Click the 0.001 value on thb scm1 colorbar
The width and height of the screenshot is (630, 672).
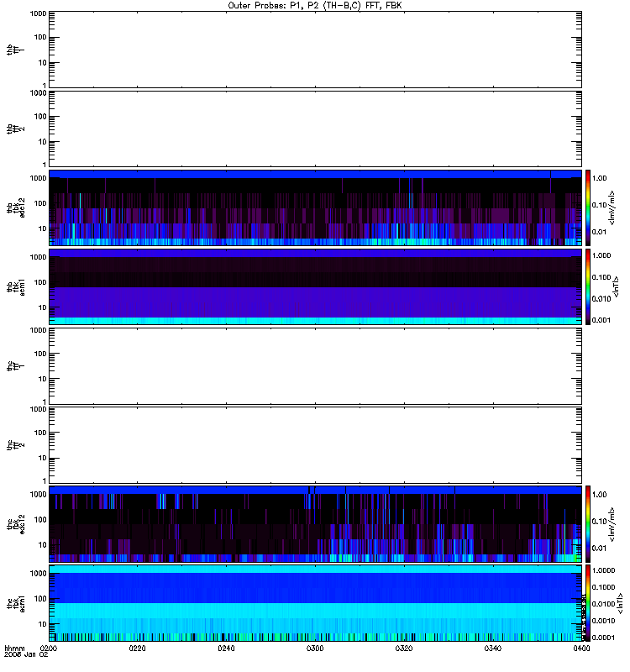601,320
